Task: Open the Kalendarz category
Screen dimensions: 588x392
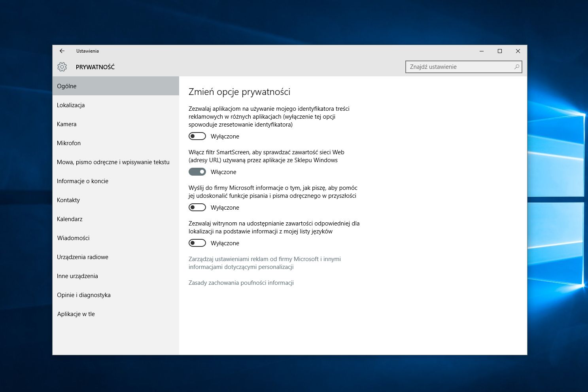Action: tap(116, 219)
